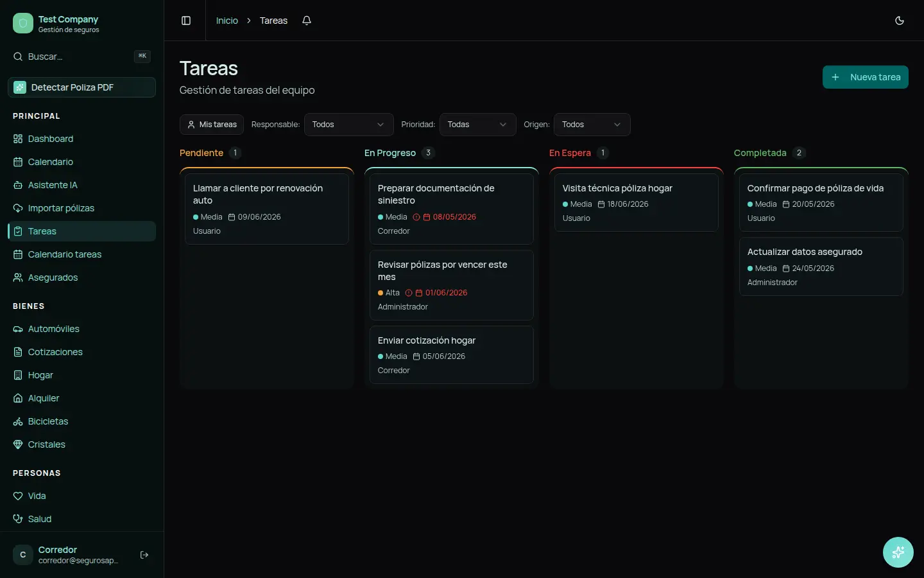Click Detectar Poliza PDF button

pyautogui.click(x=81, y=87)
